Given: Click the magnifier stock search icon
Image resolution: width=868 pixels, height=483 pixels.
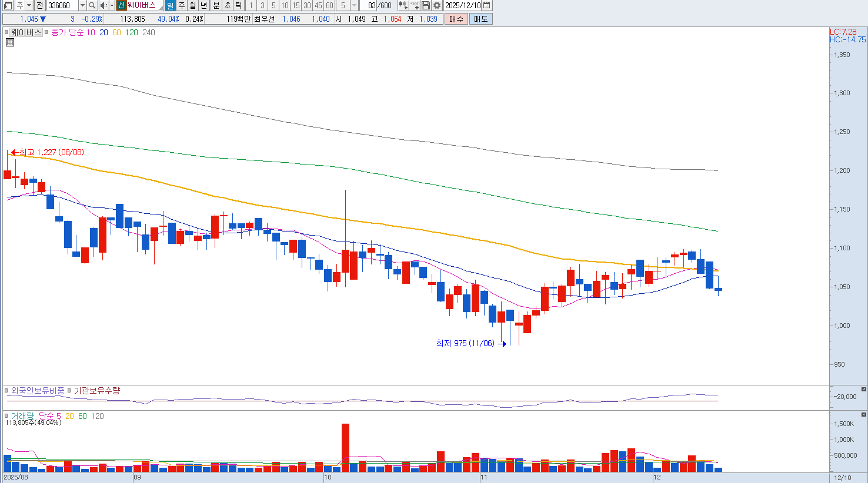Looking at the screenshot, I should [92, 5].
